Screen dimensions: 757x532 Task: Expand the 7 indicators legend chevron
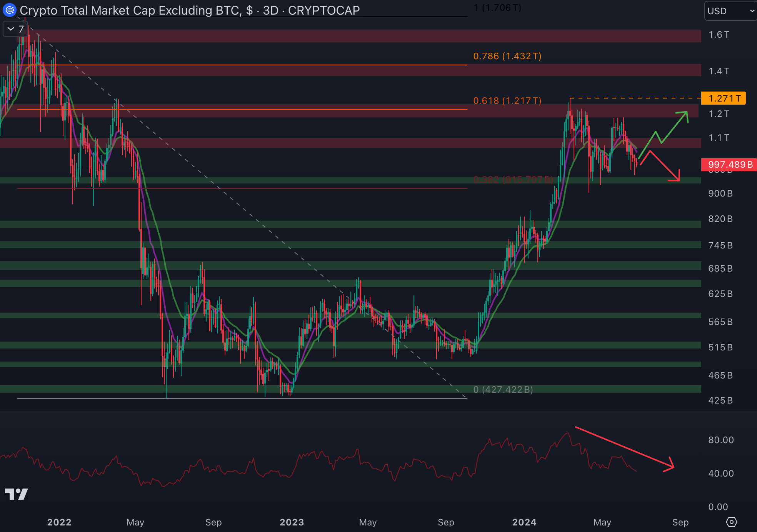(x=11, y=29)
